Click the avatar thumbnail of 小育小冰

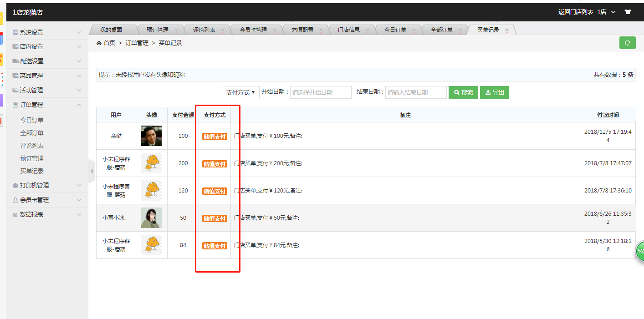(151, 218)
